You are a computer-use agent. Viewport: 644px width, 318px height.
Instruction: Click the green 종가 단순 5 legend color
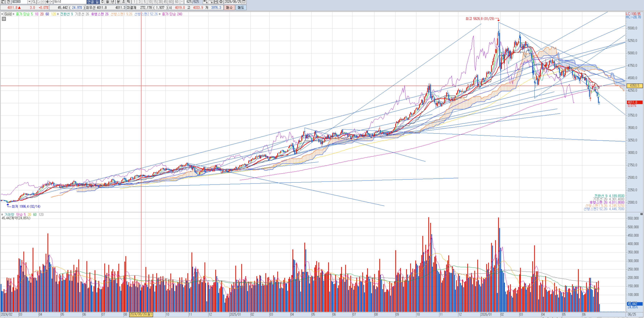(x=24, y=14)
